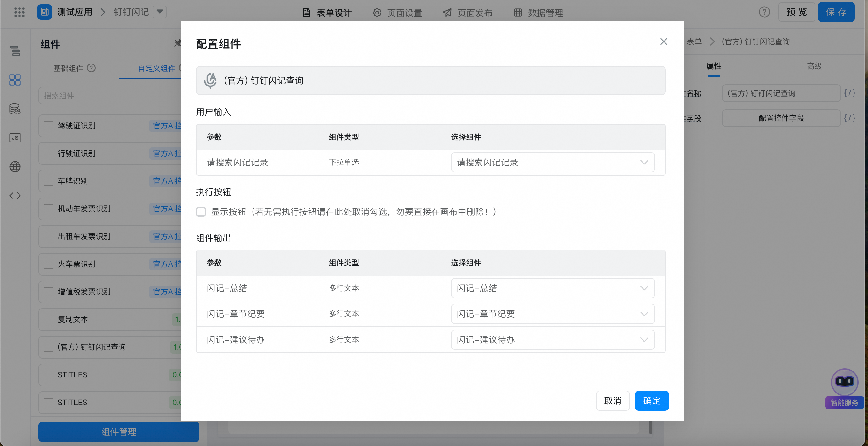The width and height of the screenshot is (868, 446).
Task: Check the 火车票识别 component checkbox
Action: point(48,264)
